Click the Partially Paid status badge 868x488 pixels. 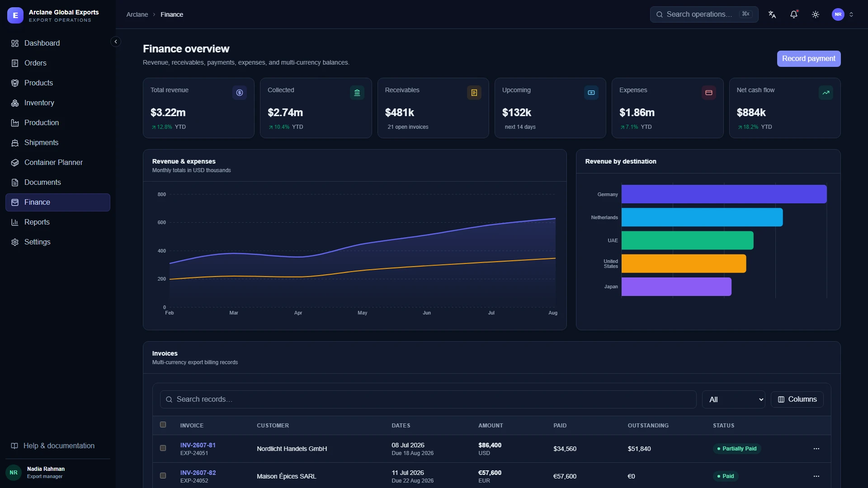coord(737,449)
